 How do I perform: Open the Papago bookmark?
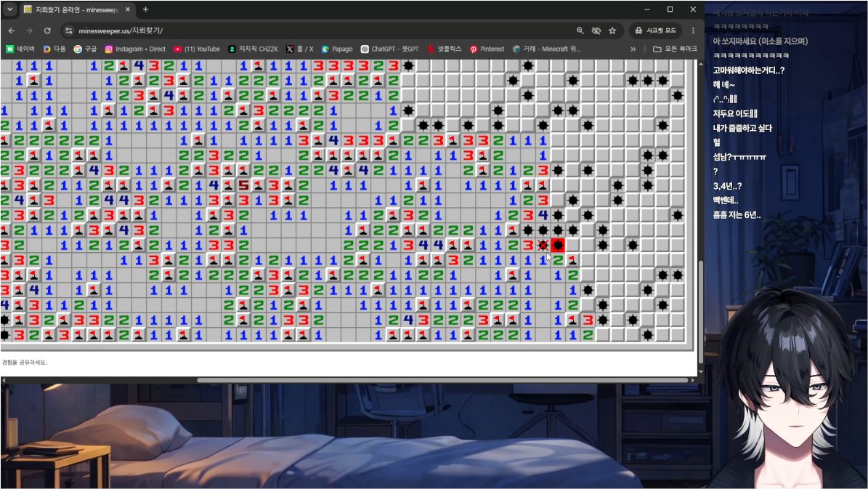336,49
